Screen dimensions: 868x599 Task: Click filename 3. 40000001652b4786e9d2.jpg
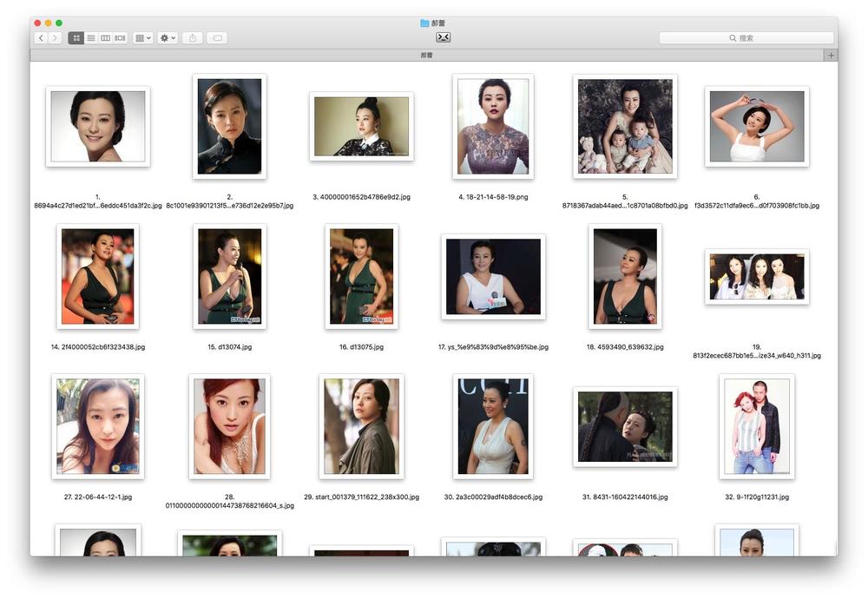tap(361, 197)
